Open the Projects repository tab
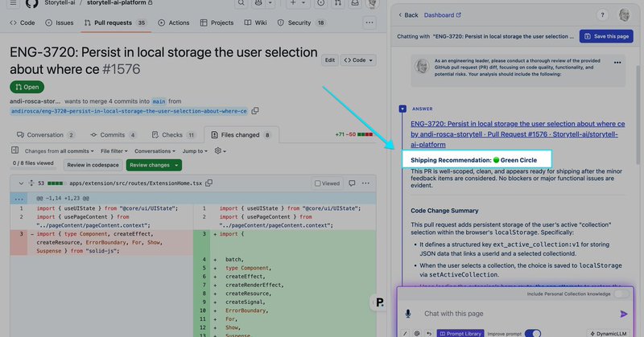This screenshot has height=337, width=644. coord(217,23)
